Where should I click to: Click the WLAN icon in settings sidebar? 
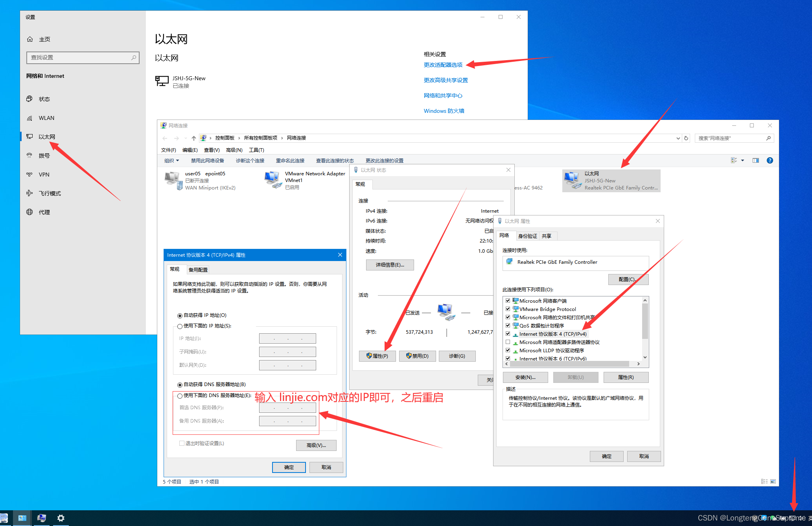[30, 118]
